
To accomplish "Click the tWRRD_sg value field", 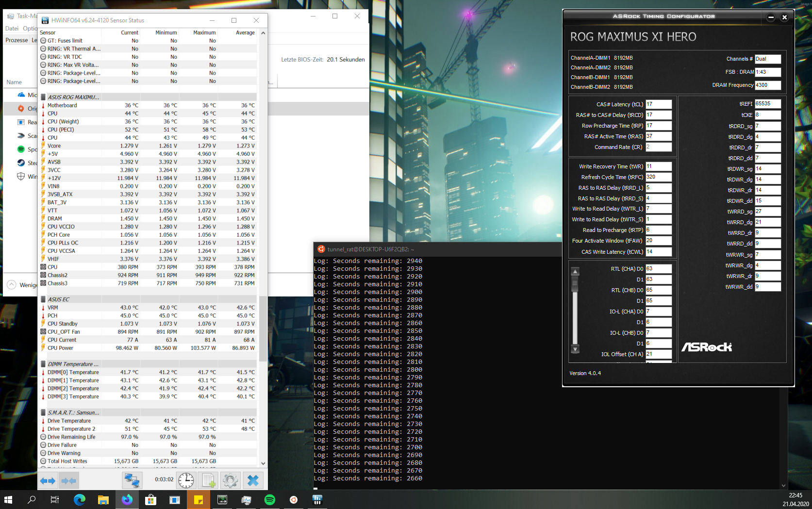I will (768, 212).
